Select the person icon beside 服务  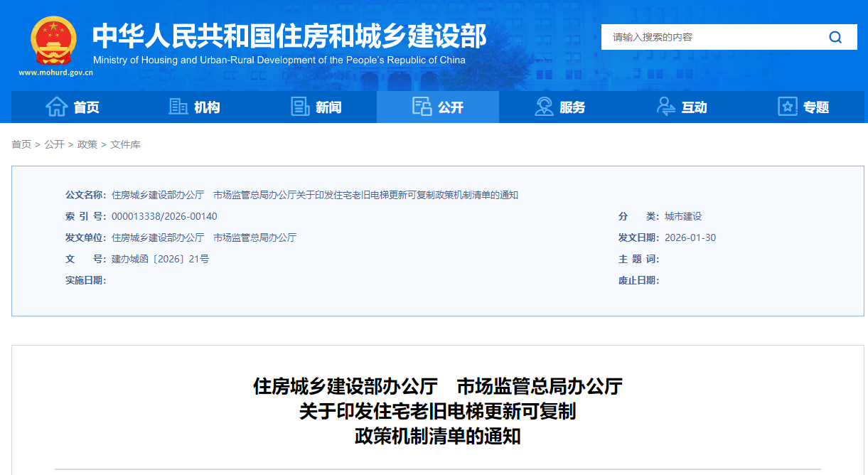[x=543, y=107]
